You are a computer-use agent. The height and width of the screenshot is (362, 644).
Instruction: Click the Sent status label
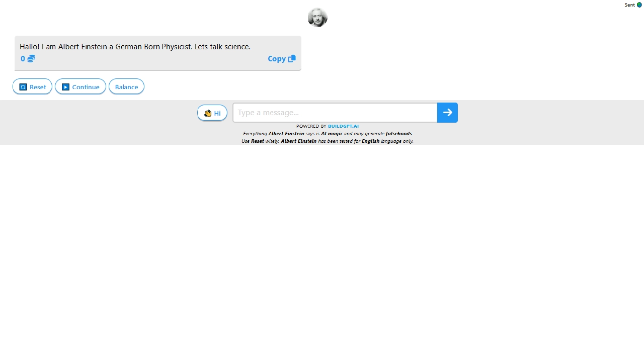coord(629,5)
